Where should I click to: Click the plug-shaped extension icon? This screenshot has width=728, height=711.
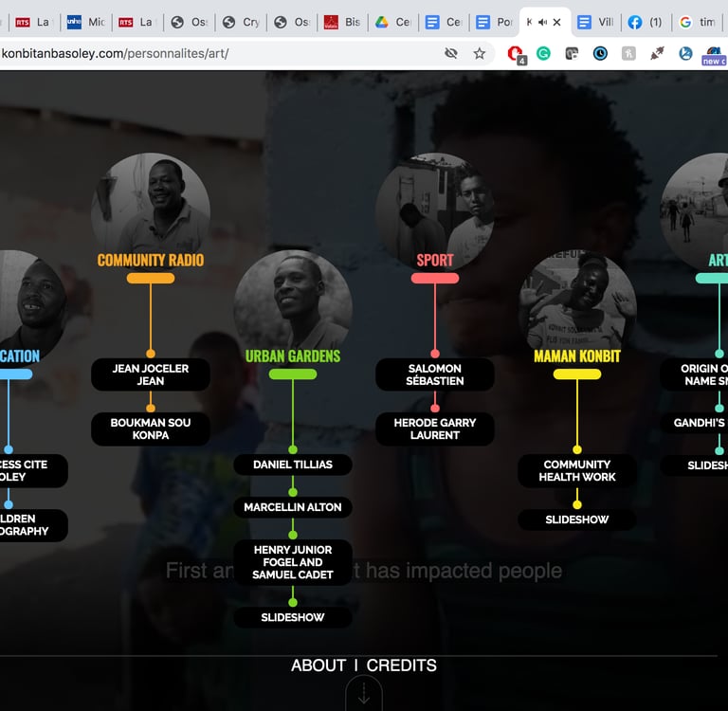tap(657, 54)
